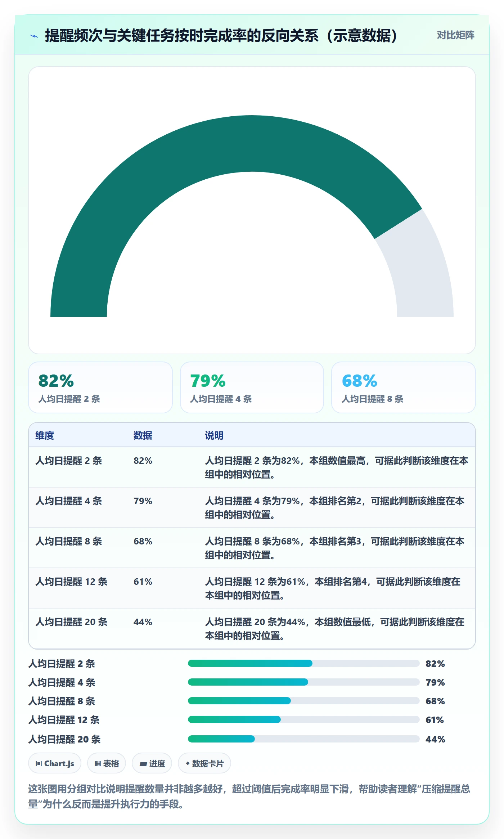Click table cell 人均日提醒 4 条

click(x=69, y=501)
